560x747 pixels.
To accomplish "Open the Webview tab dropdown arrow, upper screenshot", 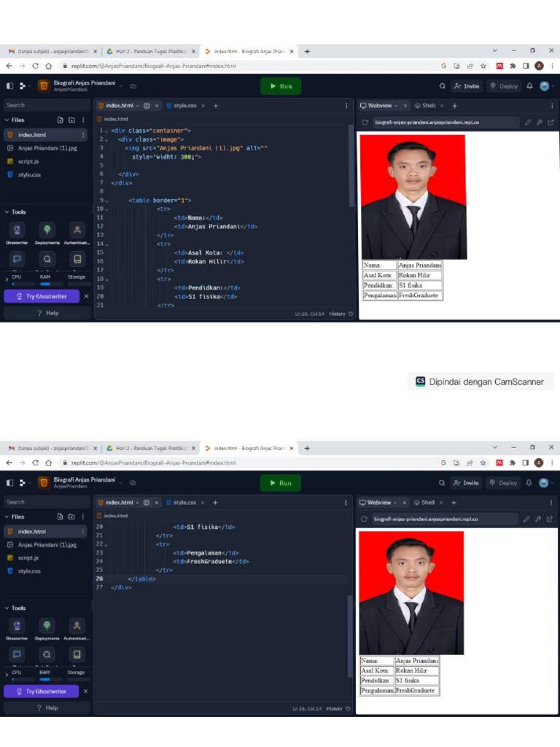I will [396, 106].
